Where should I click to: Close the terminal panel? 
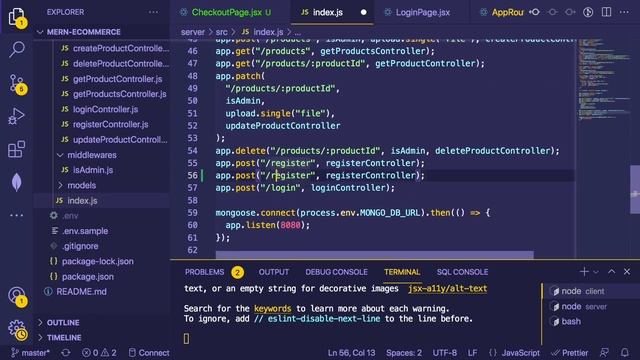tap(627, 271)
